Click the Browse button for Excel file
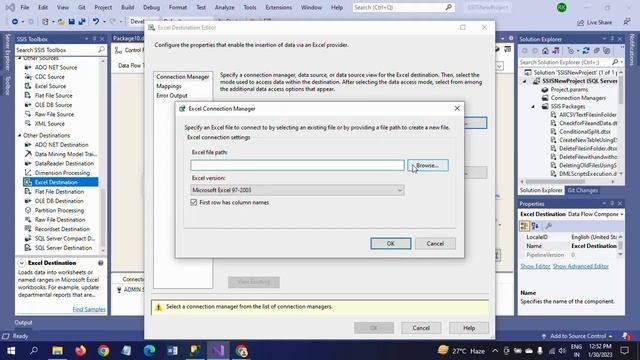The image size is (640, 360). tap(428, 165)
